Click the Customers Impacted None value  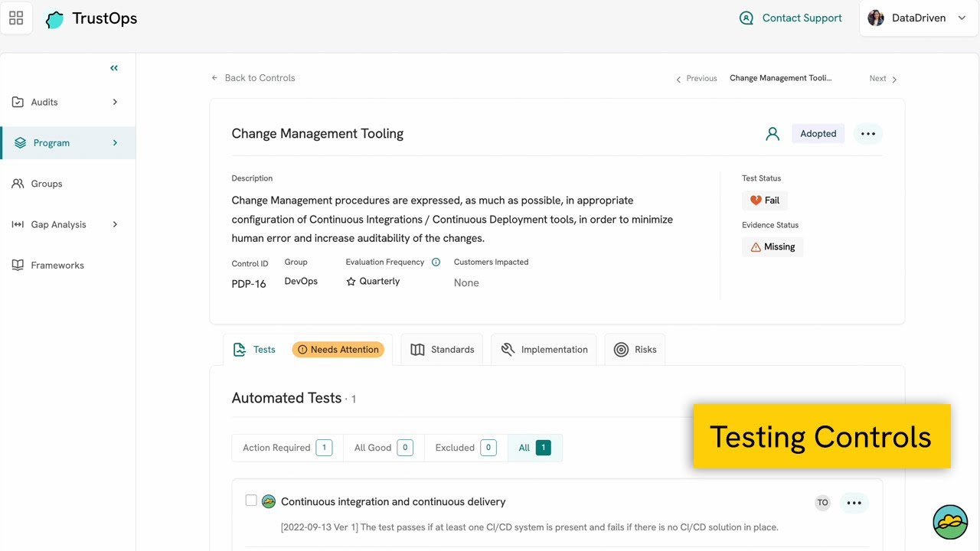(x=466, y=283)
